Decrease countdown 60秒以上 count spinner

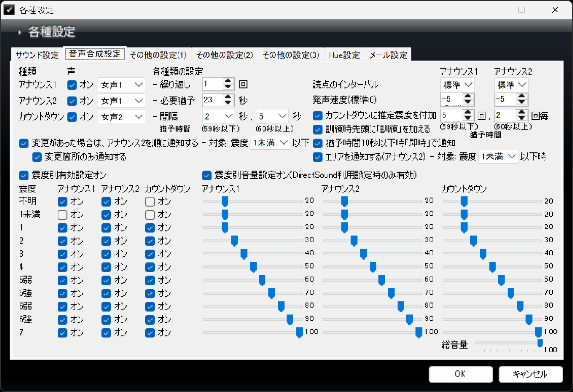(522, 118)
